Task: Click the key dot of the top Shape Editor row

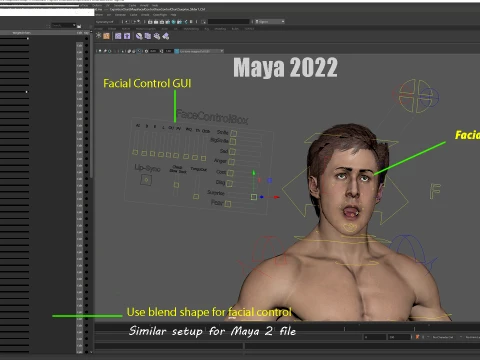Action: (x=87, y=39)
